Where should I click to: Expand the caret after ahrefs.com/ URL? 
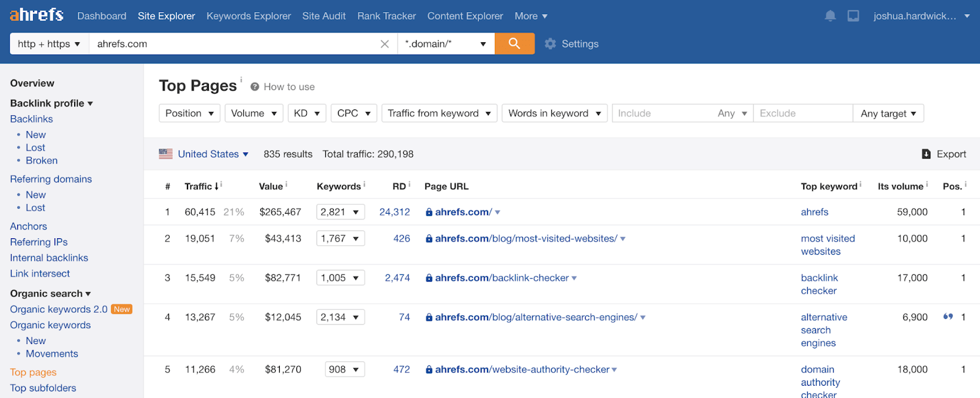[x=497, y=212]
